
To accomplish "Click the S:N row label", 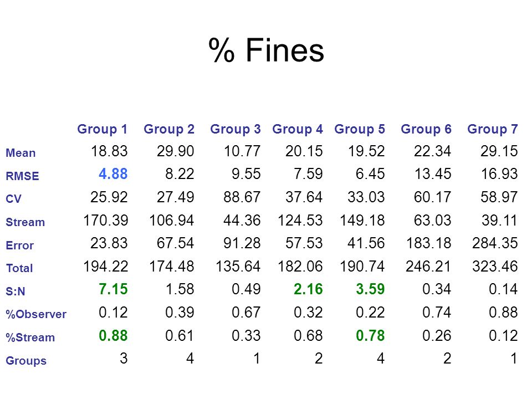I will [16, 291].
